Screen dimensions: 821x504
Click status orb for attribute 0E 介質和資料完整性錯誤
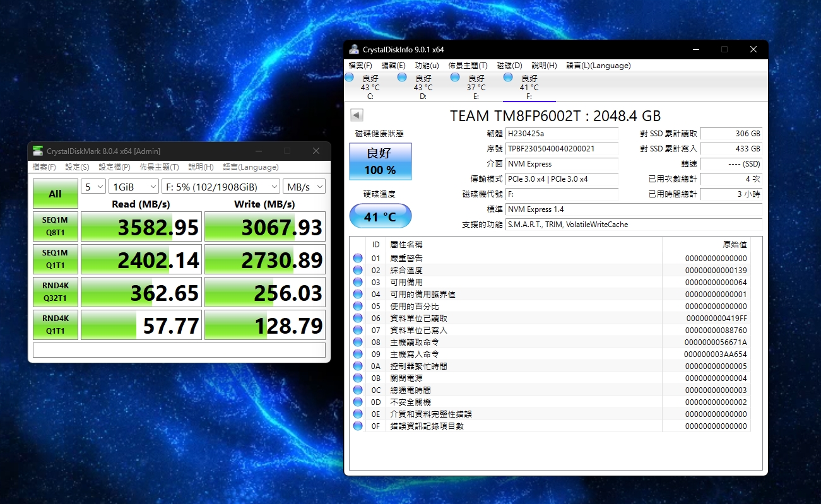point(358,414)
